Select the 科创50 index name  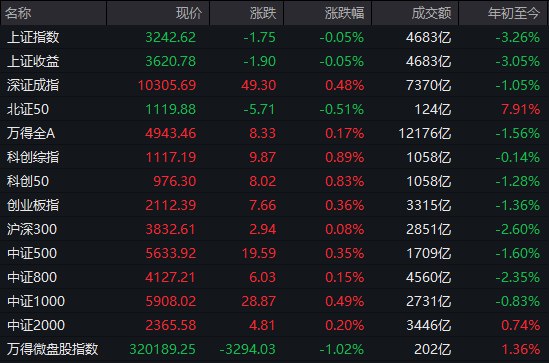28,181
